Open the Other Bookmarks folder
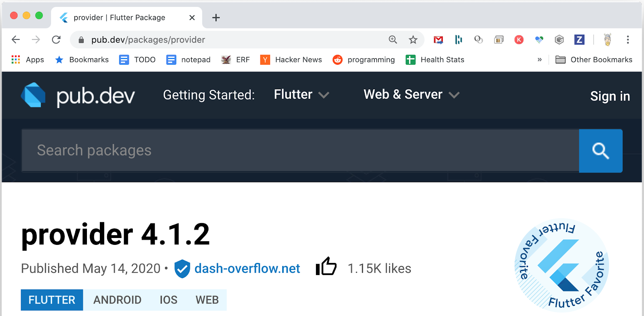The width and height of the screenshot is (644, 316). [594, 60]
